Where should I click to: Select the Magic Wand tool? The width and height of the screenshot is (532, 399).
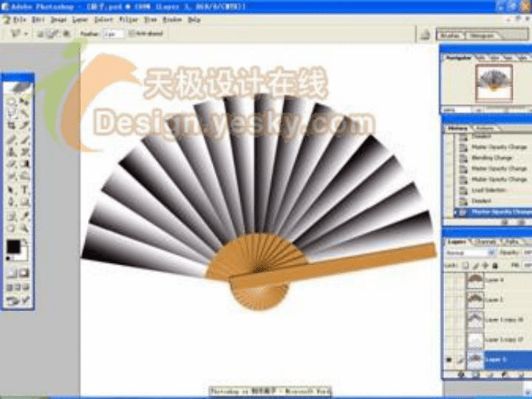click(24, 113)
